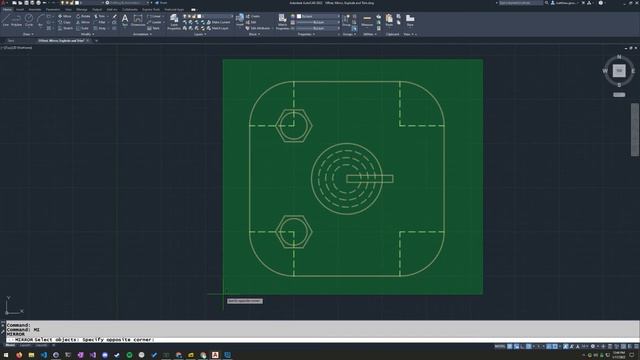
Task: Expand the Layers panel
Action: click(x=200, y=35)
